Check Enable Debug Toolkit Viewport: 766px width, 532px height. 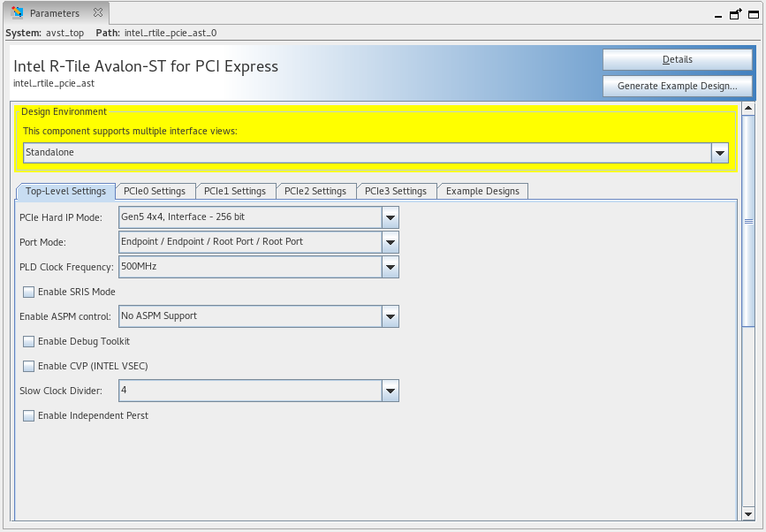(29, 341)
